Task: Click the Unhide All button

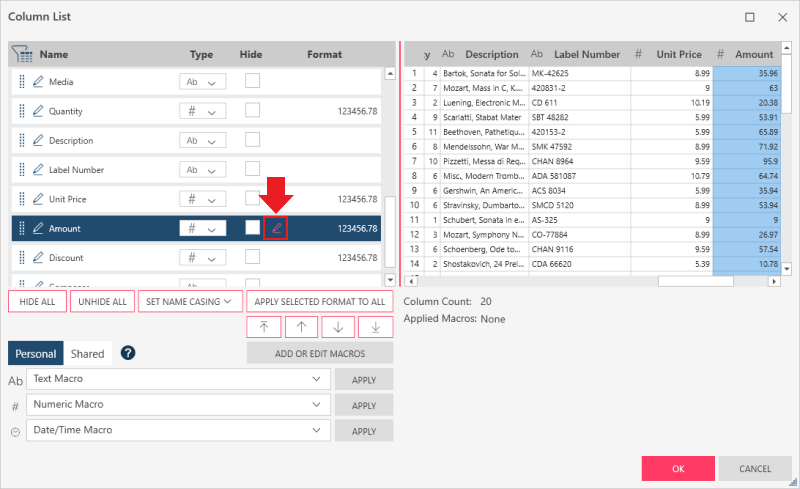Action: pos(103,302)
